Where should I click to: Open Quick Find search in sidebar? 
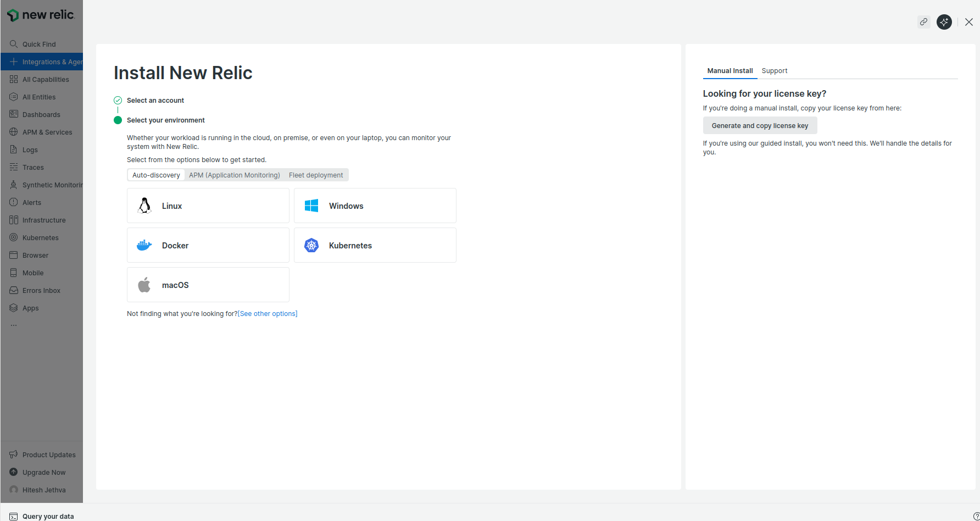(x=38, y=44)
